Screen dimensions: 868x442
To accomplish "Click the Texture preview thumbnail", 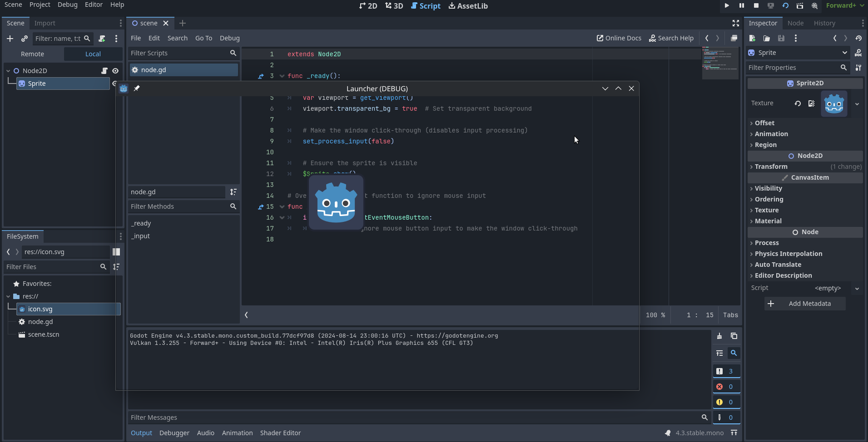I will [x=834, y=104].
